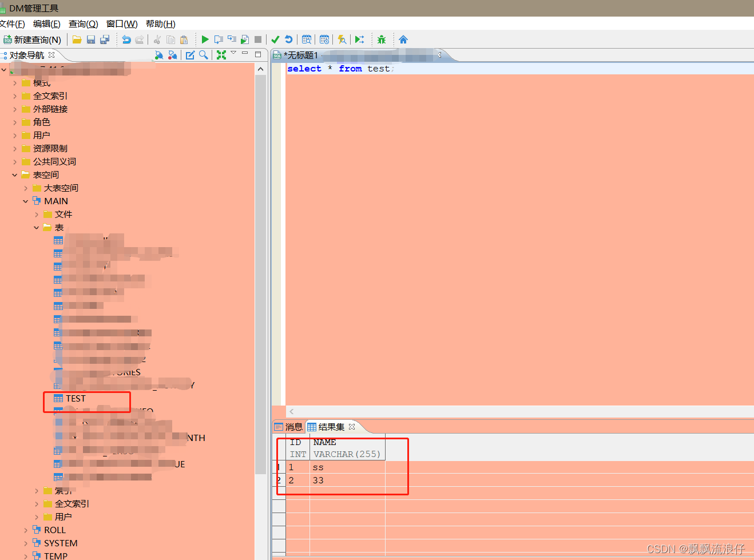
Task: Click the NAME VARCHAR(255) column header
Action: tap(347, 448)
